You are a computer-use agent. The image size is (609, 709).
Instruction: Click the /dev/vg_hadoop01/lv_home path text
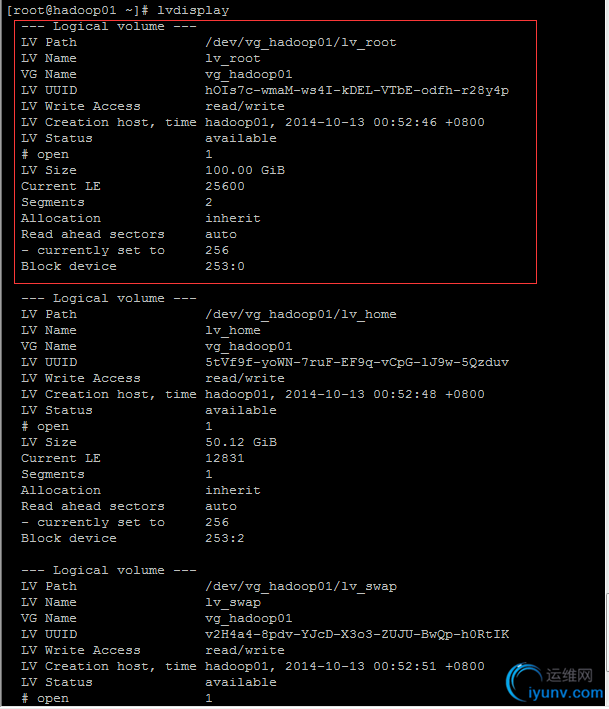[x=300, y=314]
